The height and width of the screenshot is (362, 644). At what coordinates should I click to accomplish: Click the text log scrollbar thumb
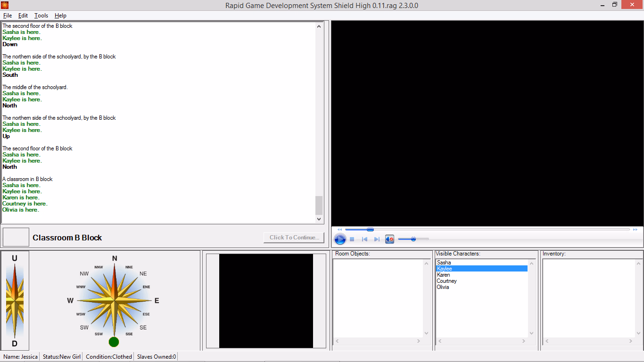coord(319,205)
